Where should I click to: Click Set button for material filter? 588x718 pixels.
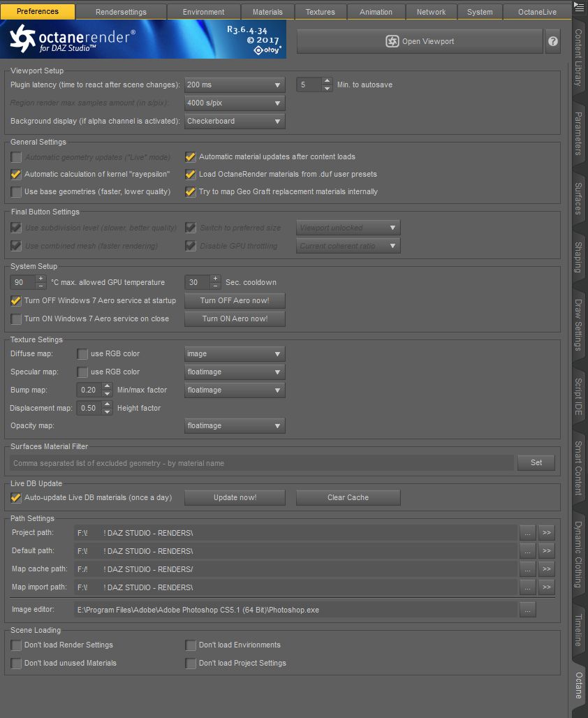tap(536, 463)
